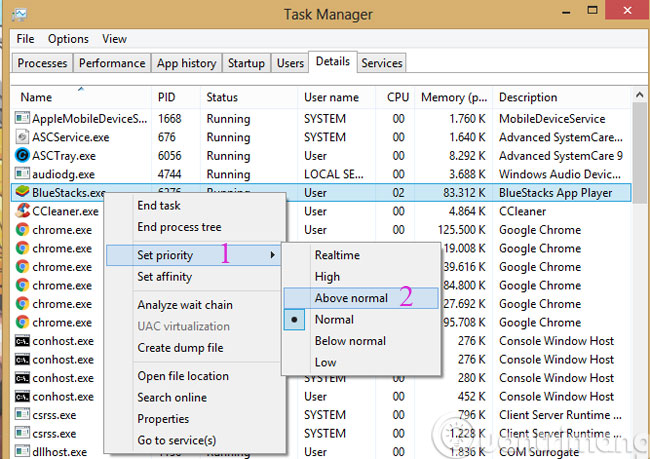650x459 pixels.
Task: Click the ASCService.exe process icon
Action: click(24, 137)
